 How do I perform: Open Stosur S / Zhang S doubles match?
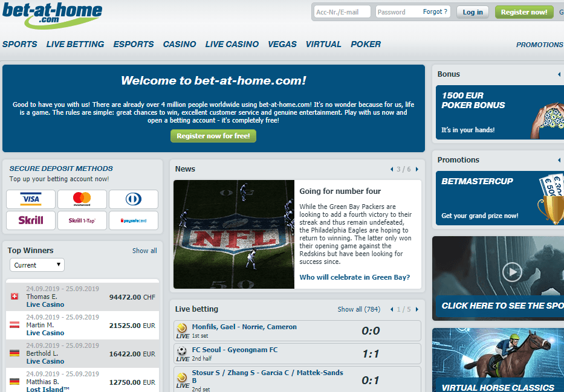[267, 376]
